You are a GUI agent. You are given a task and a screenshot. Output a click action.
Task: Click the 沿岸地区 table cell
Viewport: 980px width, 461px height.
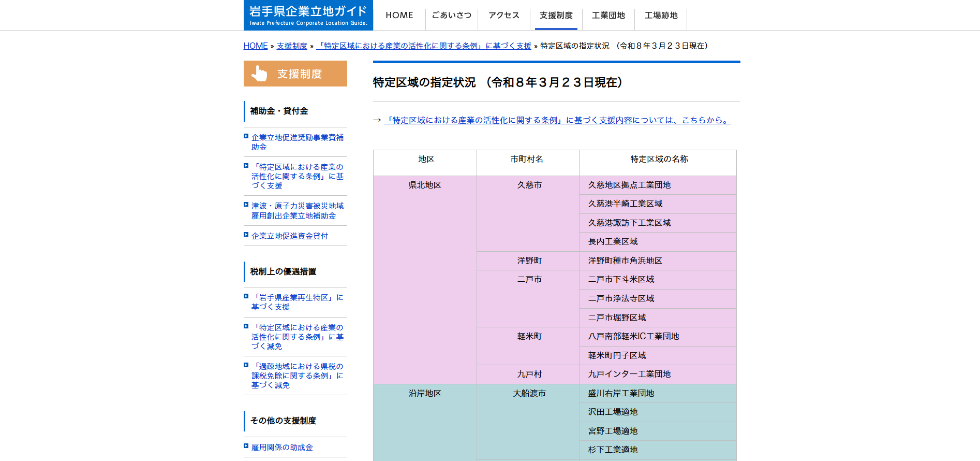tap(425, 422)
